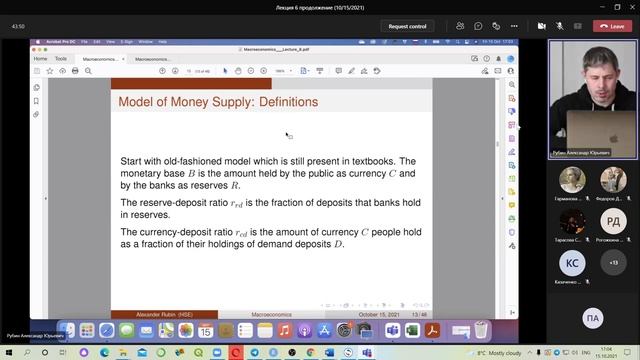Open the More actions ellipsis menu
This screenshot has height=360, width=640.
coord(514,26)
